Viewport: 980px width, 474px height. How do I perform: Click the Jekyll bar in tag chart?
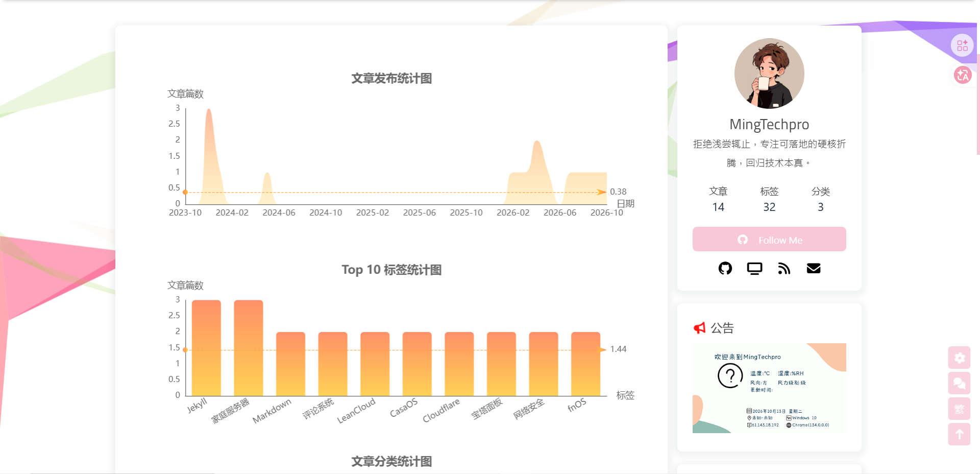(206, 348)
